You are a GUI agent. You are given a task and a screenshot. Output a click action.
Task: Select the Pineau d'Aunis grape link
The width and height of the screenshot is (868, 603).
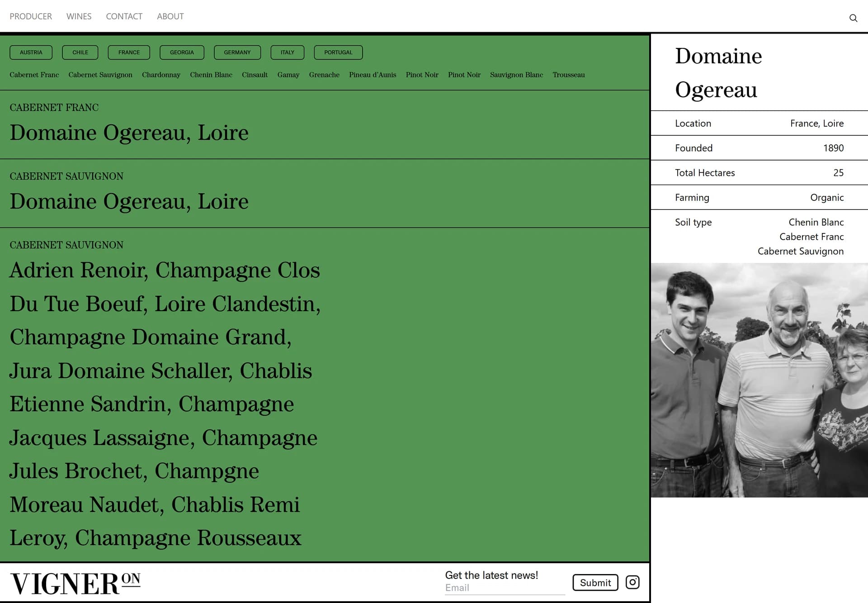(373, 75)
